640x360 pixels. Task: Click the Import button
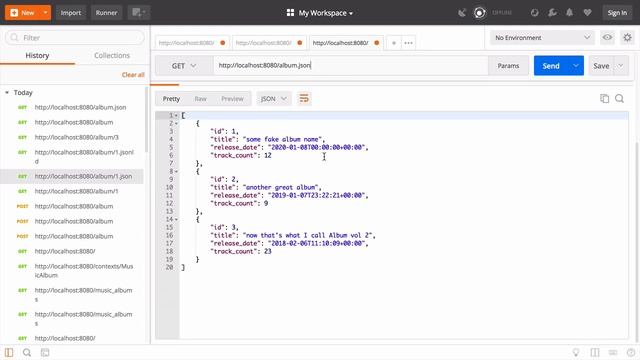click(x=71, y=13)
